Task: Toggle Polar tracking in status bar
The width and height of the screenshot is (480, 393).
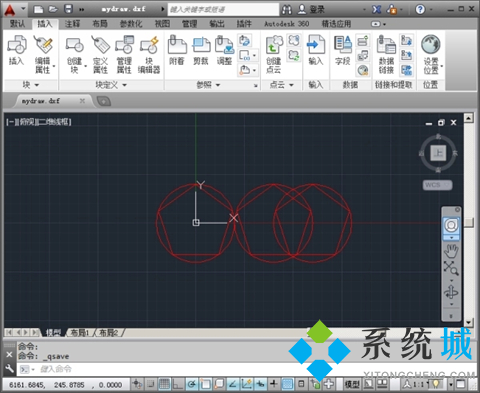Action: (191, 384)
